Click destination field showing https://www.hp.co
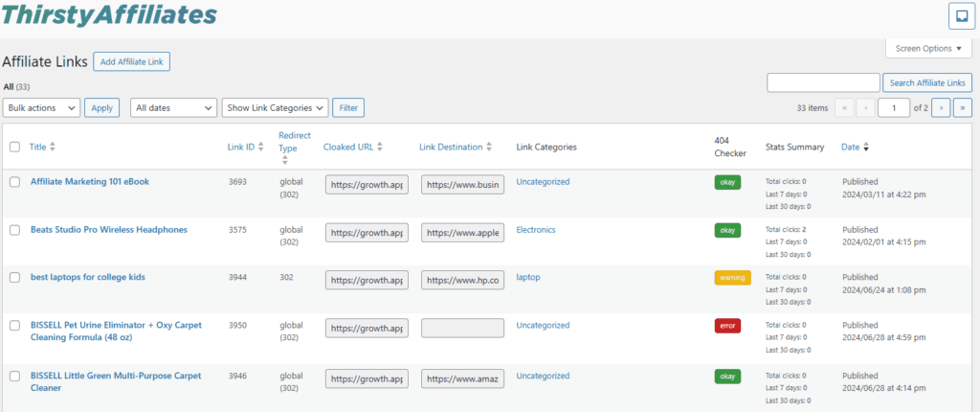Image resolution: width=980 pixels, height=412 pixels. pyautogui.click(x=462, y=280)
